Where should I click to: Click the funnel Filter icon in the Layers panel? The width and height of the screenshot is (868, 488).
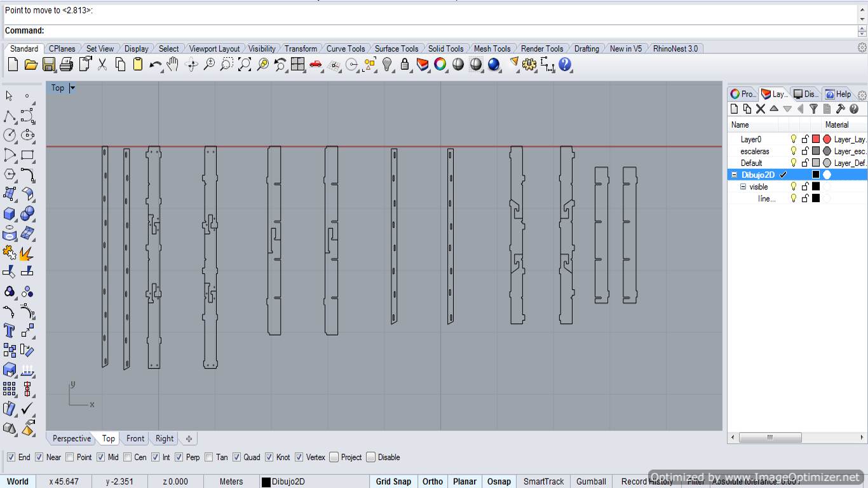[x=813, y=109]
